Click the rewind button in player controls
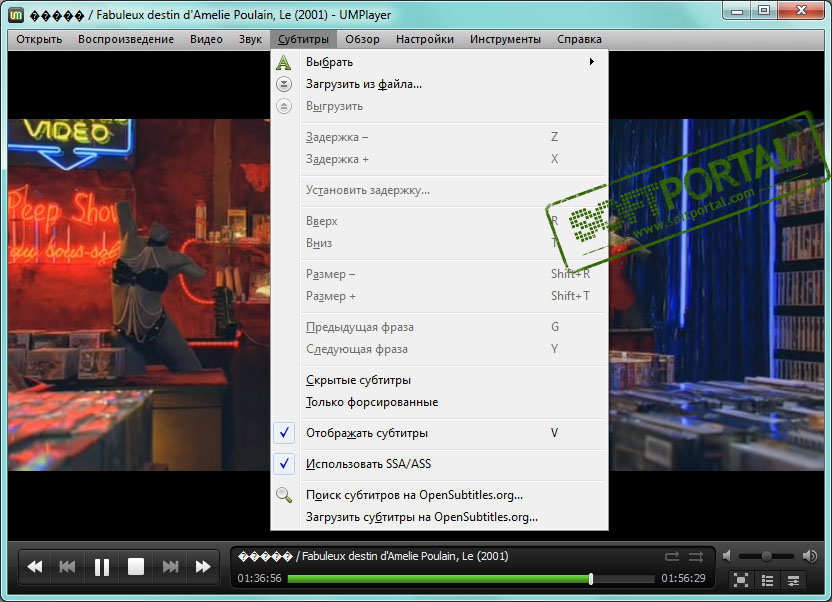The height and width of the screenshot is (602, 832). pyautogui.click(x=35, y=567)
